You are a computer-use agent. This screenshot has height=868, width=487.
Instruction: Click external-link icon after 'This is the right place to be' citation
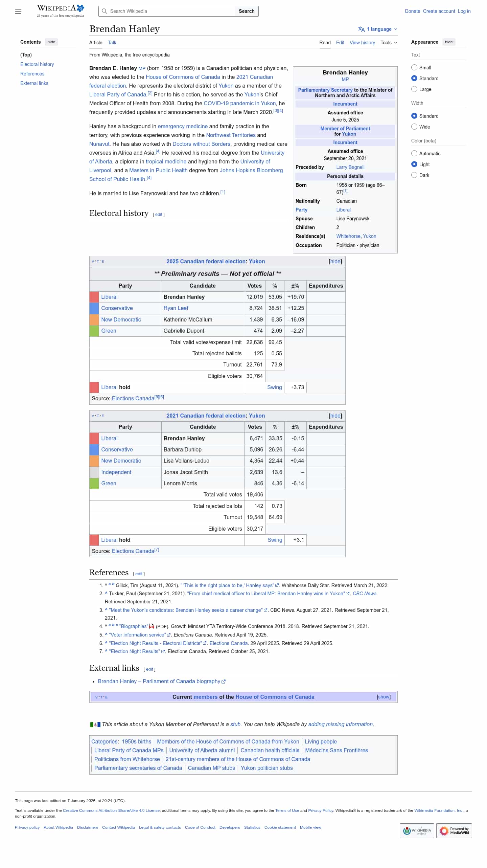(x=277, y=585)
